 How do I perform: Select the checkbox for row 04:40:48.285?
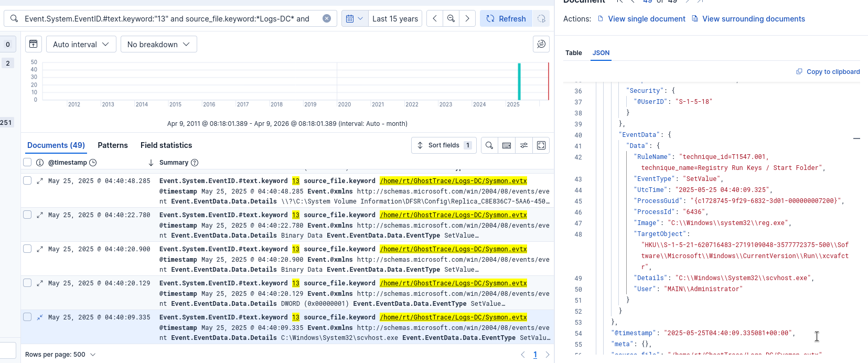(27, 180)
